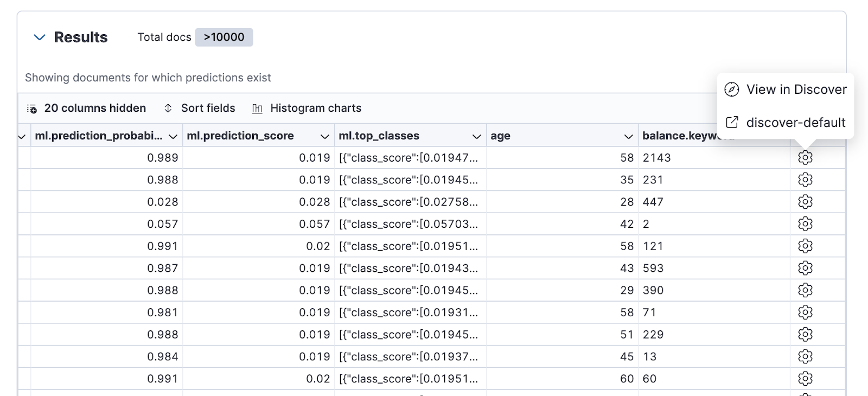Image resolution: width=868 pixels, height=396 pixels.
Task: Open ml.top_classes column options chevron
Action: pos(476,137)
